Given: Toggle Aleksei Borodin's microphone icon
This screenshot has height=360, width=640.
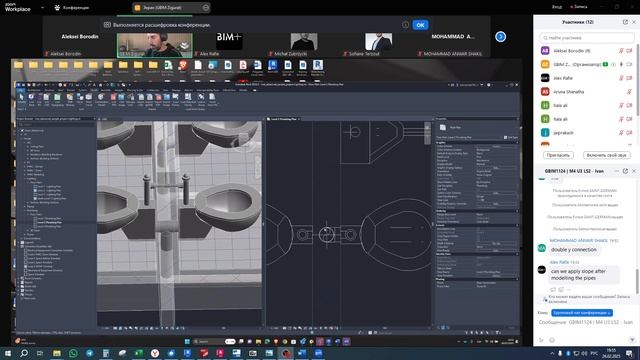Looking at the screenshot, I should pos(621,51).
